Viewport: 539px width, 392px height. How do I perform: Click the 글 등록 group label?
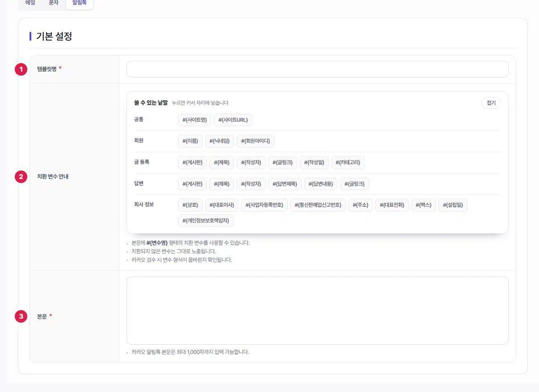[x=142, y=162]
